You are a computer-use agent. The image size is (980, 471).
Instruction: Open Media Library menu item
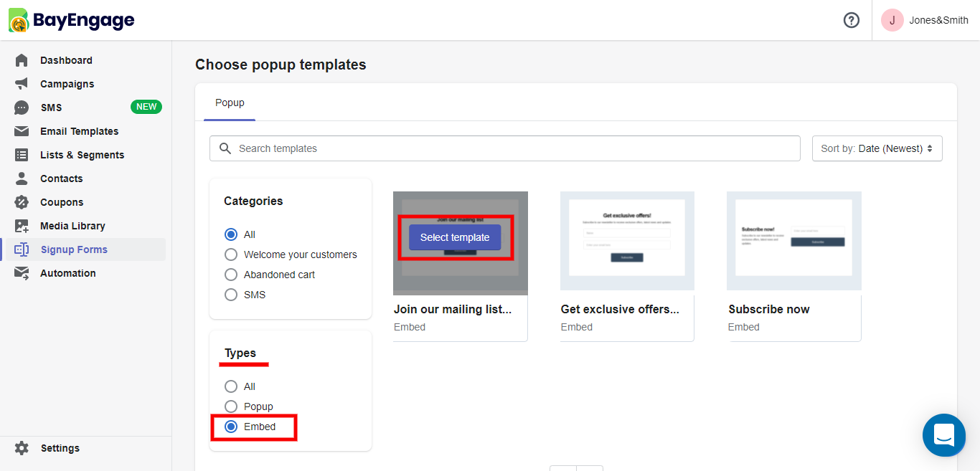pos(72,226)
